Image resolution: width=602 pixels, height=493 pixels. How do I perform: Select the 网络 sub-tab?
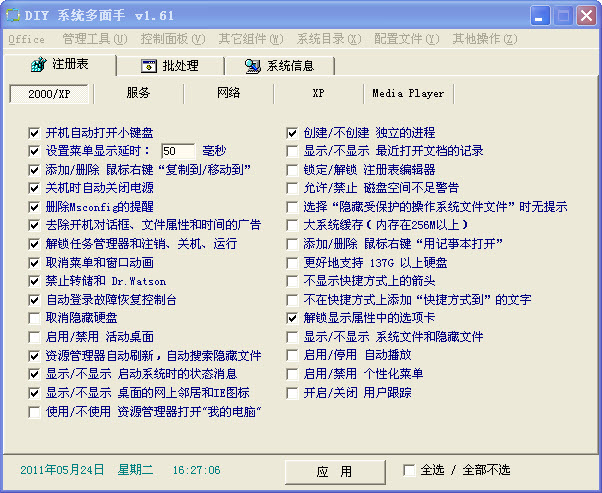(x=228, y=93)
